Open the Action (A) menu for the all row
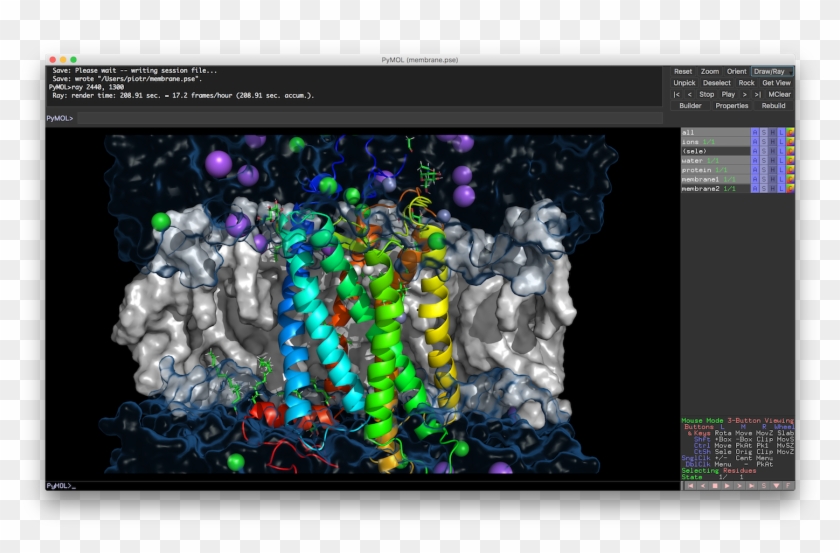The width and height of the screenshot is (840, 553). [755, 132]
